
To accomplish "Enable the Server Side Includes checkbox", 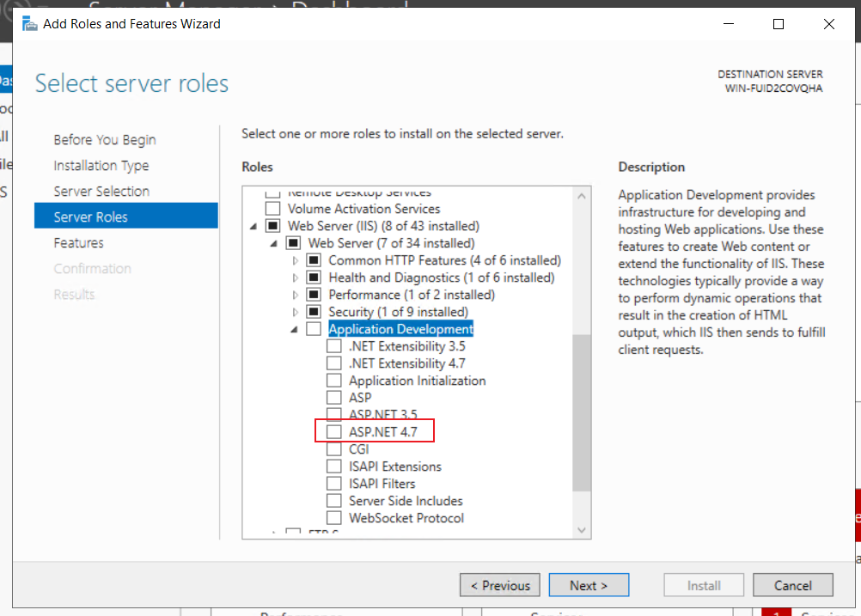I will [x=334, y=501].
